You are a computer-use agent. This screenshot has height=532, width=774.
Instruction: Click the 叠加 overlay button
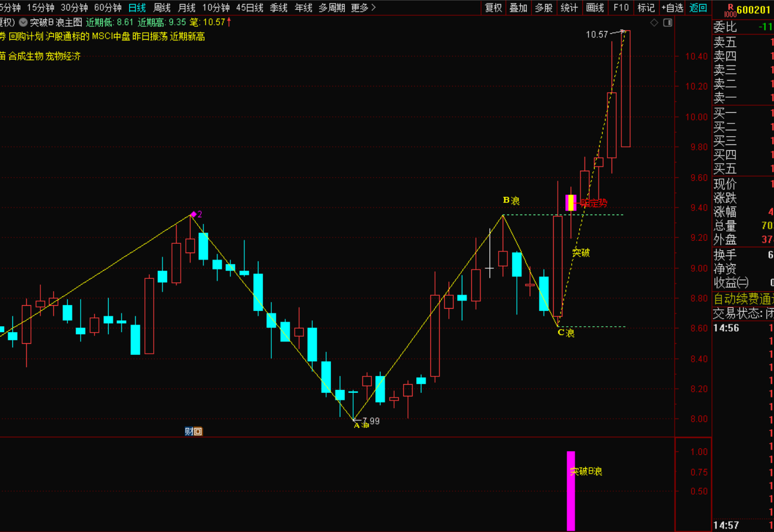click(518, 8)
